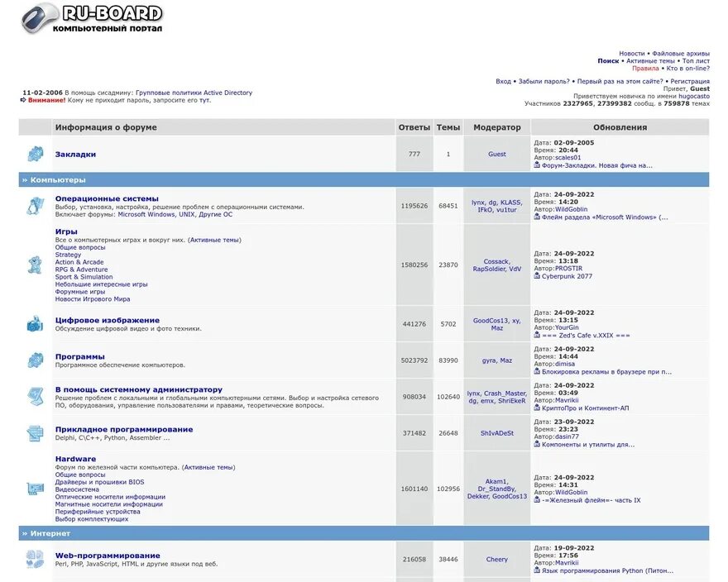This screenshot has width=728, height=582.
Task: Click last-post icon beside Компоненты и утилиты
Action: (537, 444)
